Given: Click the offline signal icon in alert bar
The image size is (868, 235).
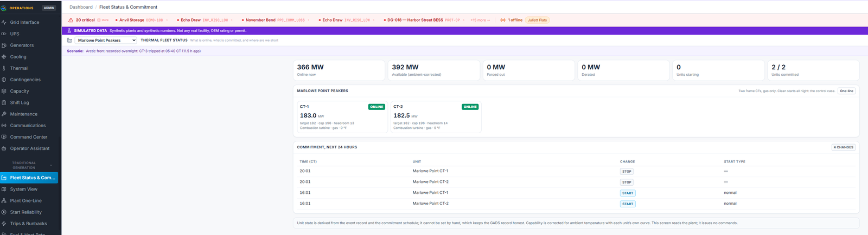Looking at the screenshot, I should (x=503, y=20).
